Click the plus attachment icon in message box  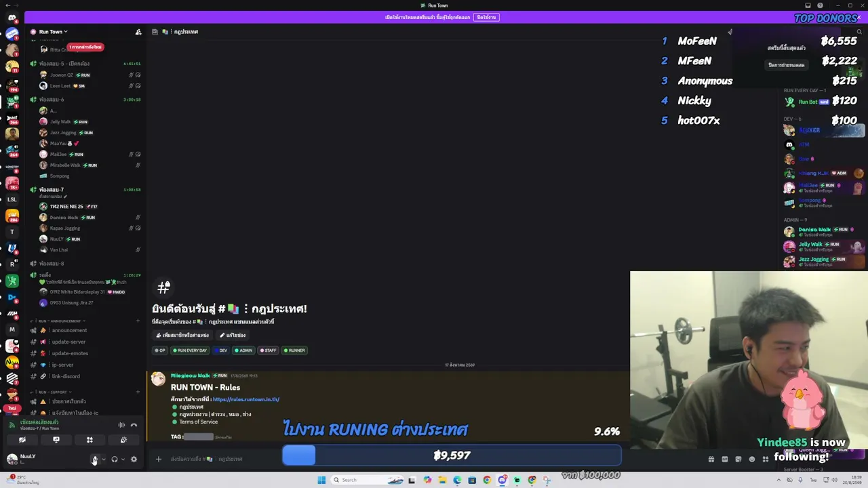pos(159,459)
